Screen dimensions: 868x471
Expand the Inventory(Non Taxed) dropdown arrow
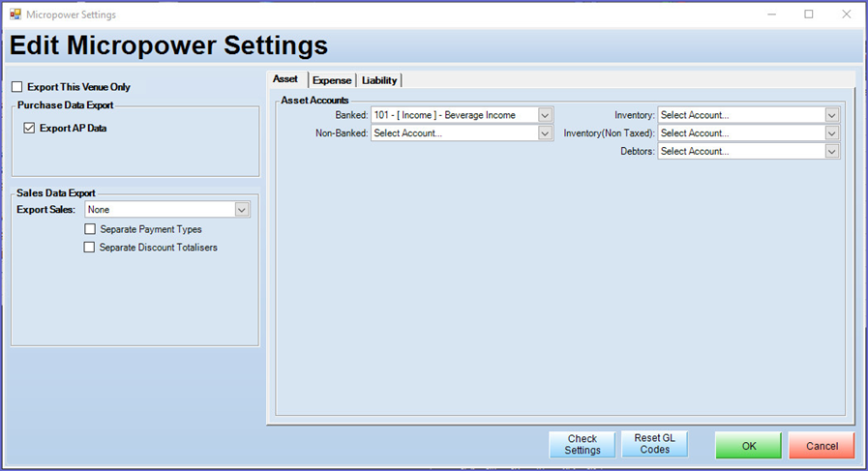click(x=831, y=133)
